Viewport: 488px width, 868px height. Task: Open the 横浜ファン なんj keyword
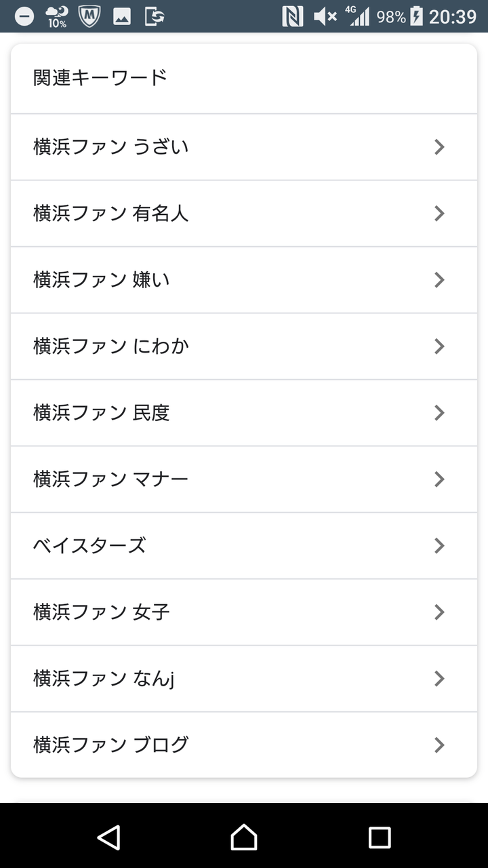click(x=244, y=678)
